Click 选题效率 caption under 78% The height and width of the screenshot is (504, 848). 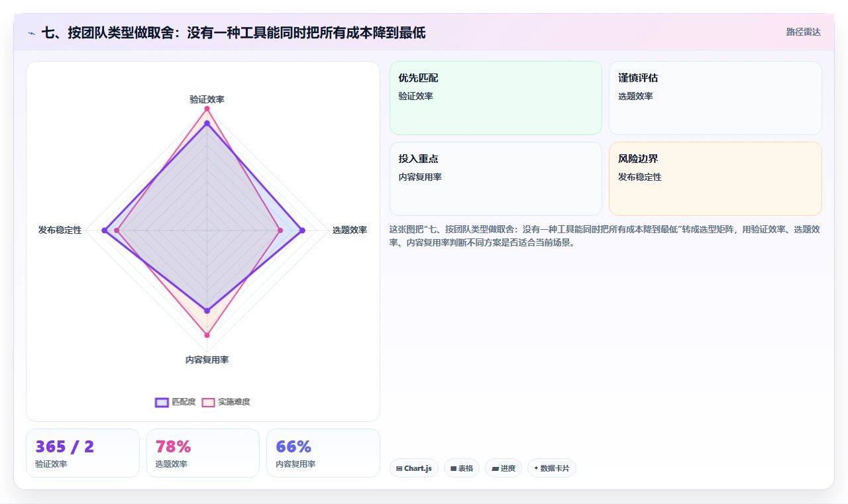(171, 464)
